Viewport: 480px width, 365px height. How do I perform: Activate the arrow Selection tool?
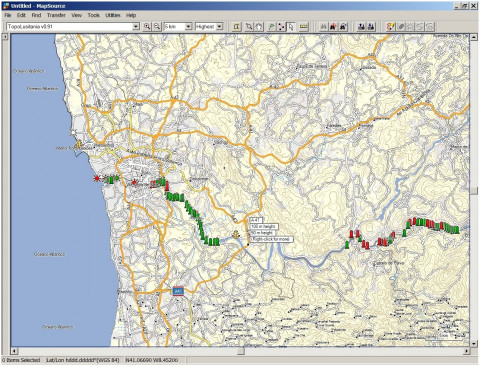pyautogui.click(x=291, y=27)
